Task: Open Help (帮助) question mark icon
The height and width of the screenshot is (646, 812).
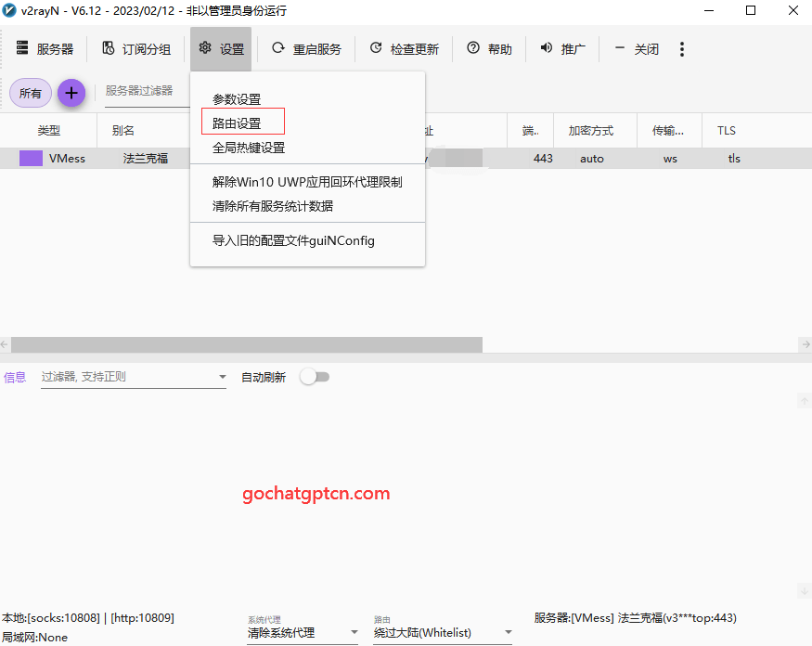Action: coord(473,47)
